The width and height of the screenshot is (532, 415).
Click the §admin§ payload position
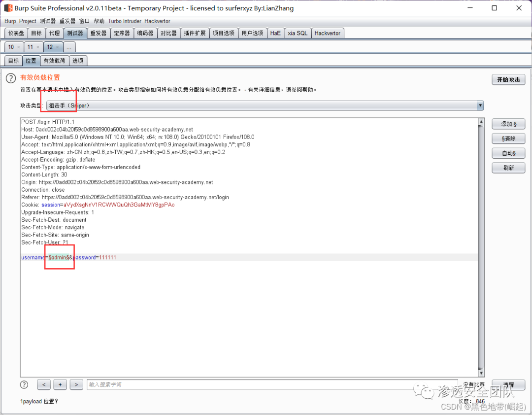coord(59,257)
